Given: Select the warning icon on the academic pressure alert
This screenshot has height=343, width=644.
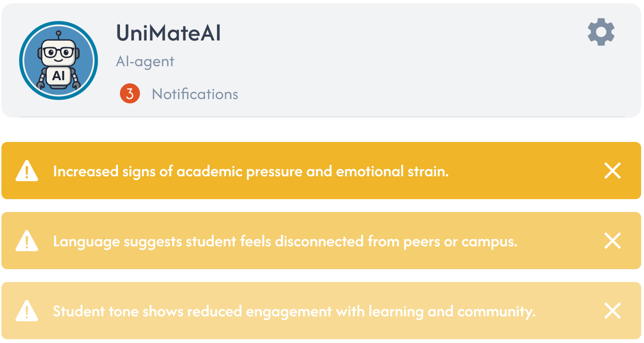Looking at the screenshot, I should click(27, 171).
